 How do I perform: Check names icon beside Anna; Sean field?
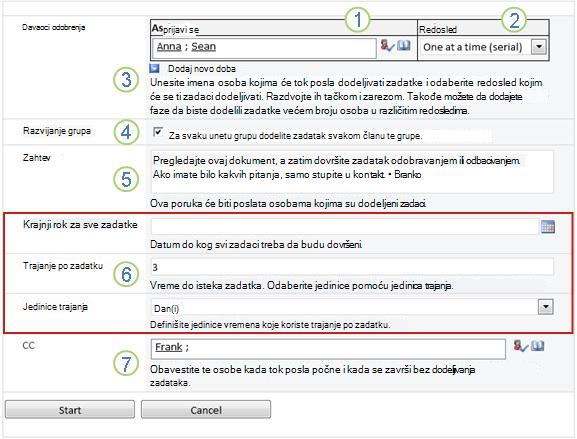point(387,46)
